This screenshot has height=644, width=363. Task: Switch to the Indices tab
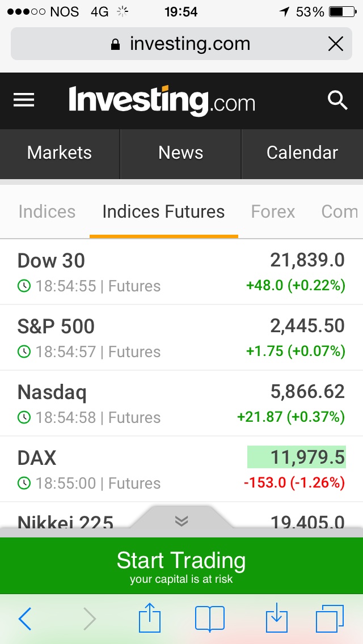(x=47, y=212)
